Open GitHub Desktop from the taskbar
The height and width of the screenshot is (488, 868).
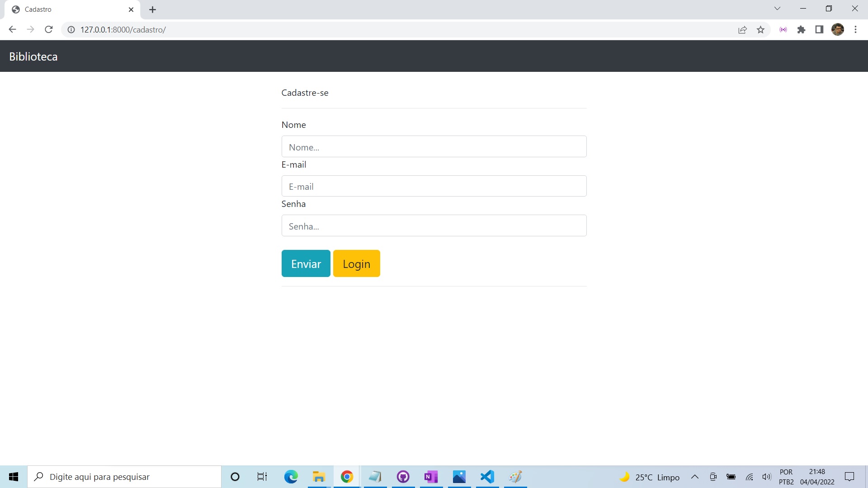(x=403, y=477)
